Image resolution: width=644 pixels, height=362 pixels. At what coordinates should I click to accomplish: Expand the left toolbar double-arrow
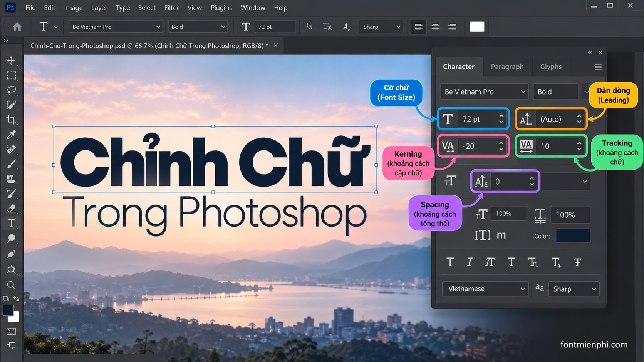(6, 40)
